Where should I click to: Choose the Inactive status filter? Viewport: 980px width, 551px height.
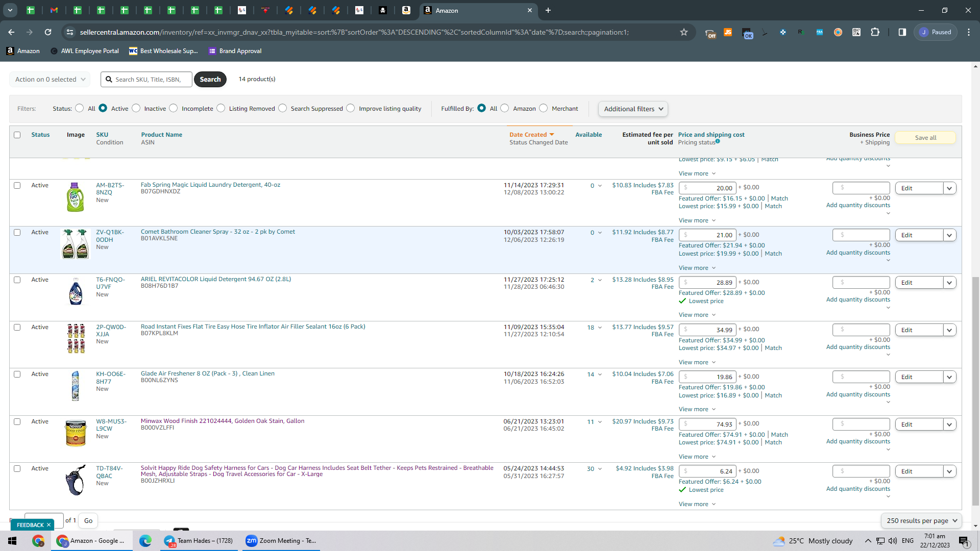coord(136,108)
